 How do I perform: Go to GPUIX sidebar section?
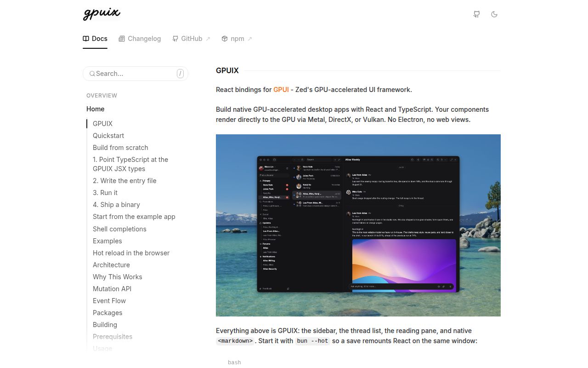[x=102, y=124]
